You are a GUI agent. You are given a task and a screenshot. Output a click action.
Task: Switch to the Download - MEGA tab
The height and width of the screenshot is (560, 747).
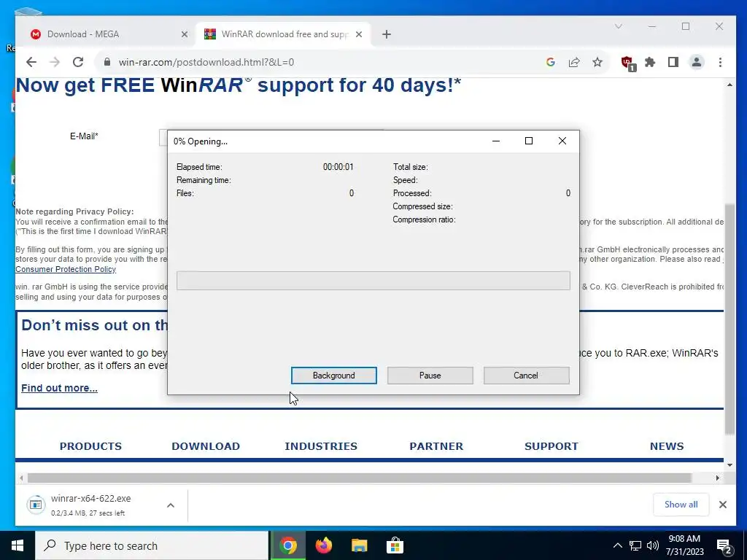click(105, 34)
